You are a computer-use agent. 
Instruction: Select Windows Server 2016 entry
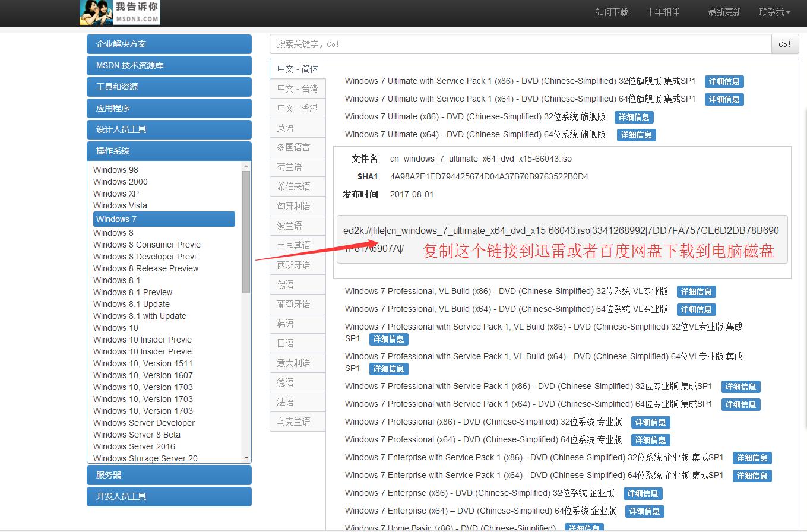pos(134,446)
